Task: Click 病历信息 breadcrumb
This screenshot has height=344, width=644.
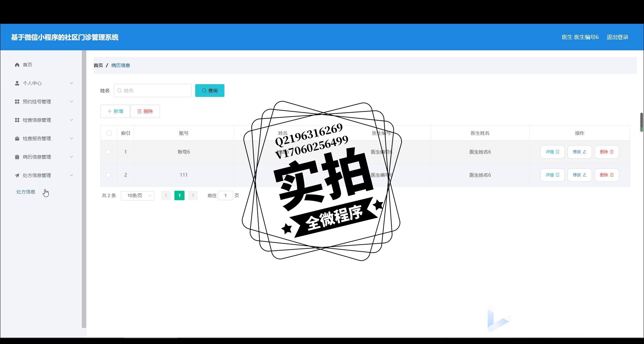Action: click(121, 65)
